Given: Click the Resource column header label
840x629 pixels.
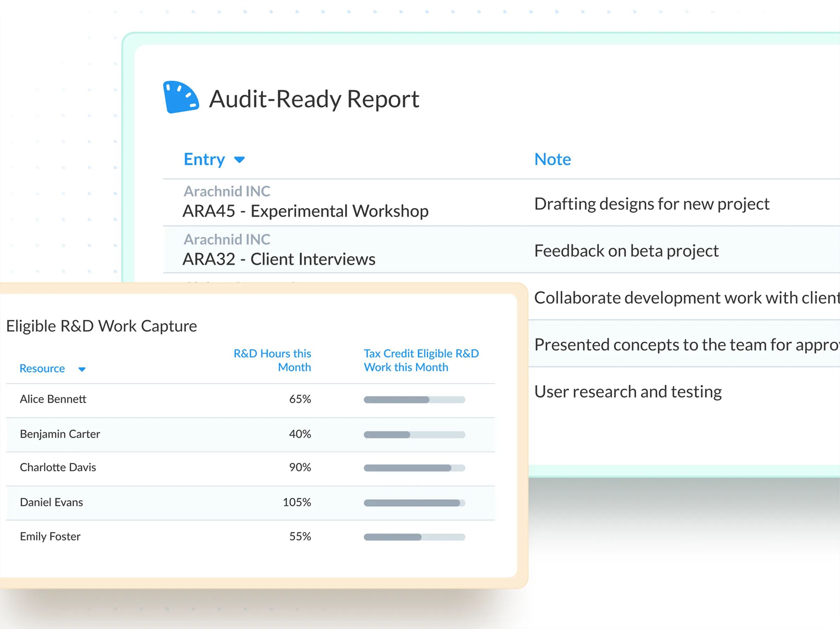Looking at the screenshot, I should click(42, 368).
